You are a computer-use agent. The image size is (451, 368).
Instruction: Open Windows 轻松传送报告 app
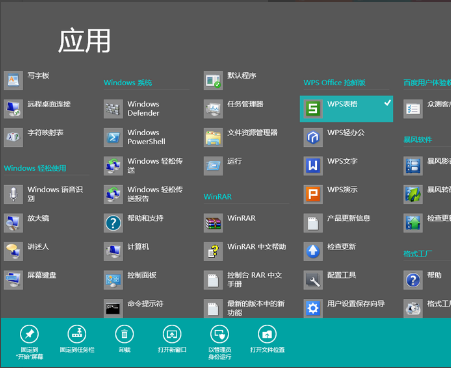[143, 194]
